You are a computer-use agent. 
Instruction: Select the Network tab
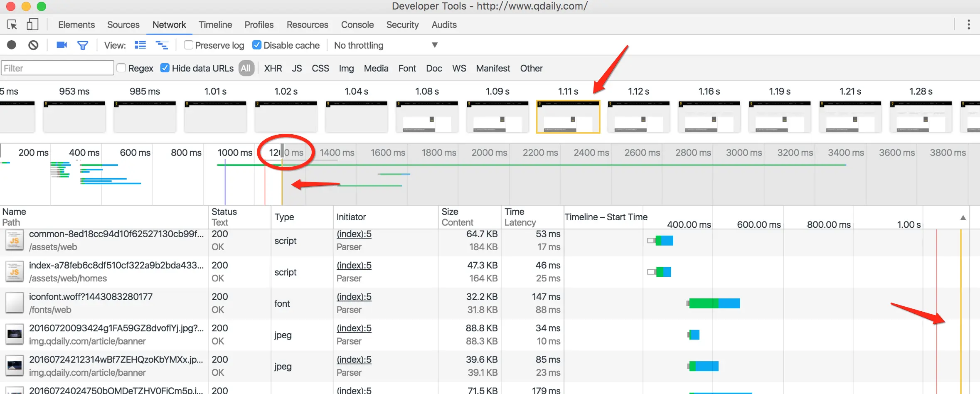click(169, 25)
